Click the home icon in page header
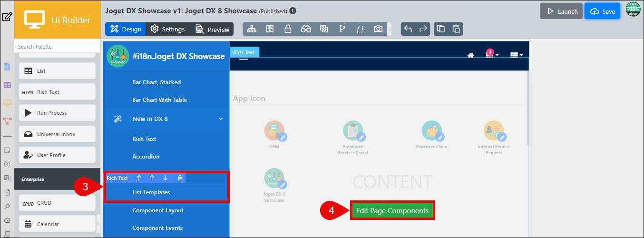644x238 pixels. 471,55
